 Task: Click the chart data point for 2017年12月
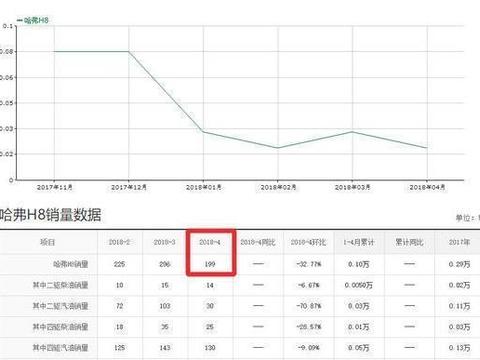[x=129, y=52]
